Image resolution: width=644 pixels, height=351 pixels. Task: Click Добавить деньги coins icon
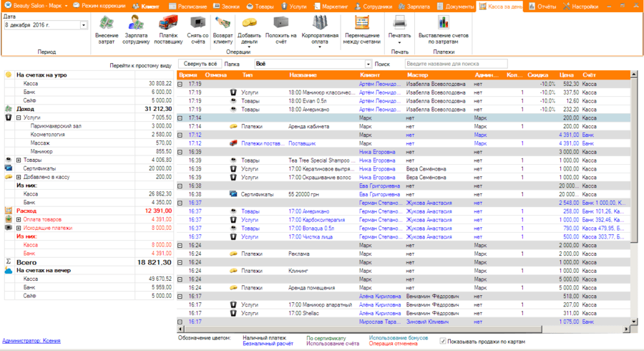pos(249,22)
